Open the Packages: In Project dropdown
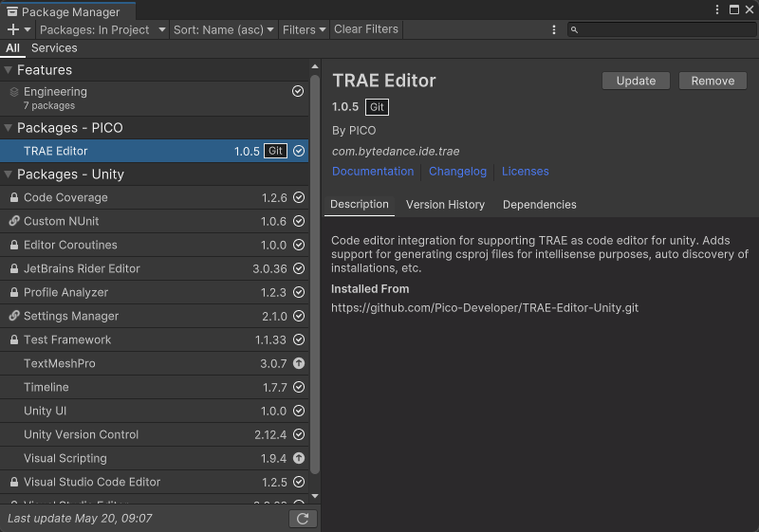The image size is (759, 532). point(102,29)
